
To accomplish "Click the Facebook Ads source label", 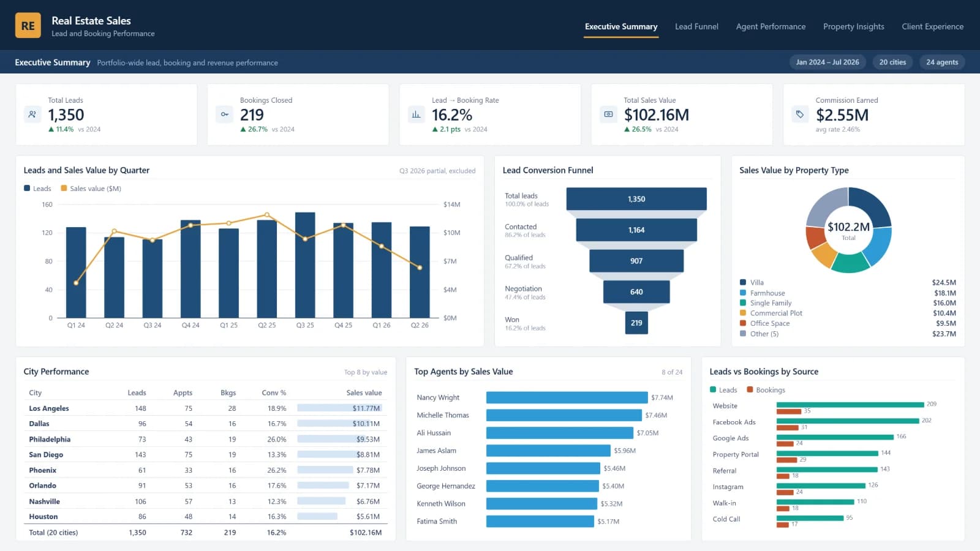I will point(734,422).
